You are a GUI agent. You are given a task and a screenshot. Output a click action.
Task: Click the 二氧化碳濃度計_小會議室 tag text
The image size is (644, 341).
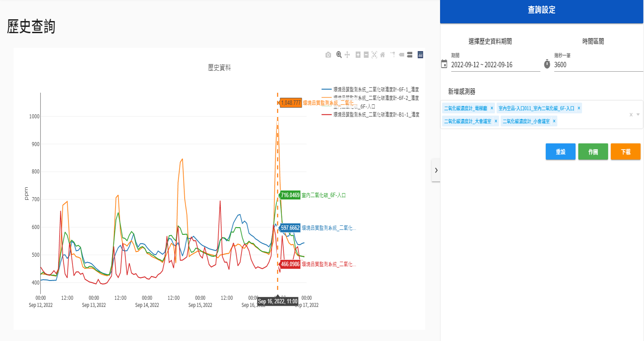[526, 121]
